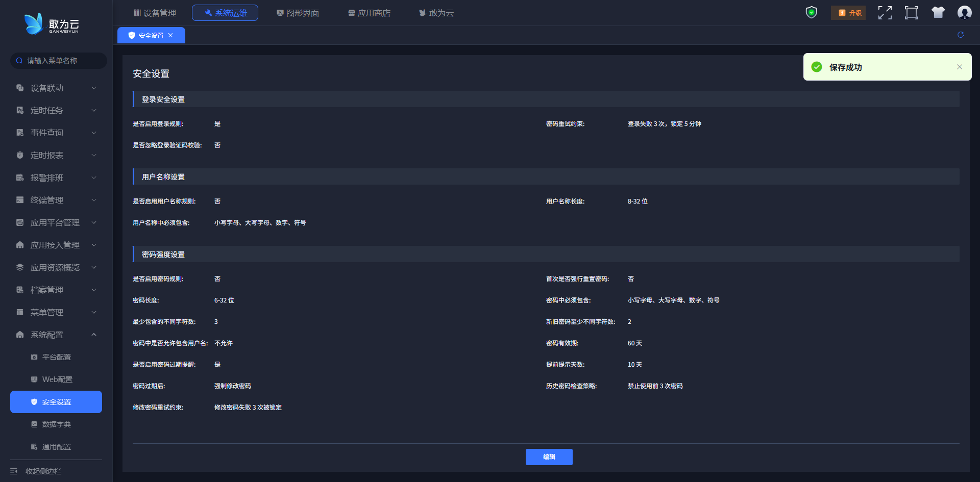
Task: Click the refresh icon below the avatar
Action: [x=960, y=35]
